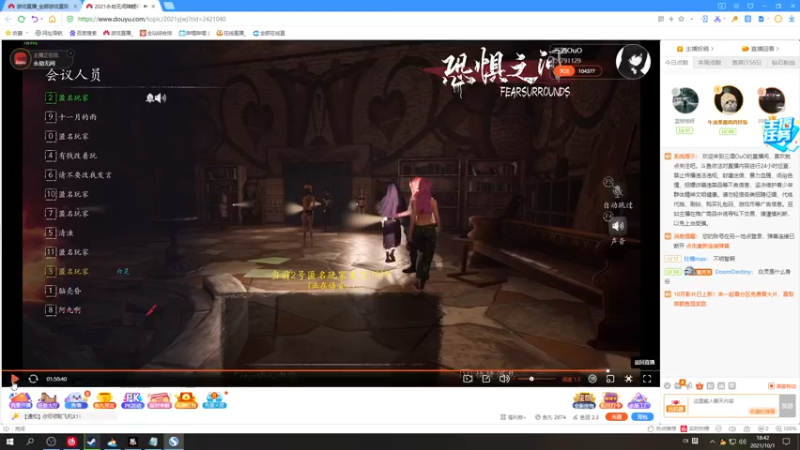
Task: Open the red envelope activity icon
Action: pos(186,401)
